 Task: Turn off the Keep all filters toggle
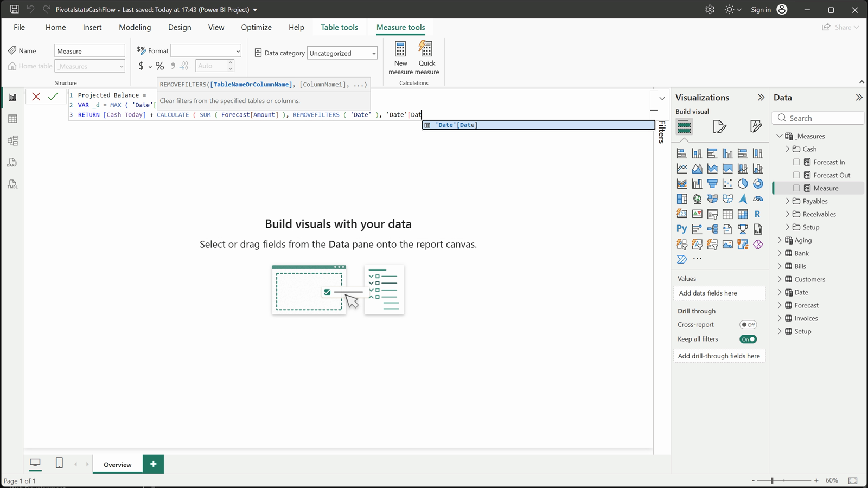pyautogui.click(x=748, y=339)
